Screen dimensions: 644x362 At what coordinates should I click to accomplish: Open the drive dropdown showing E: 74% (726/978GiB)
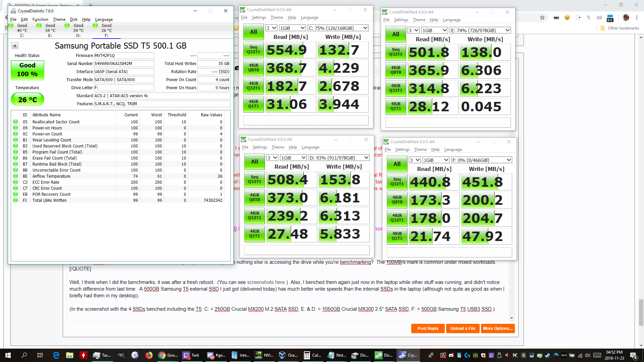tap(480, 30)
